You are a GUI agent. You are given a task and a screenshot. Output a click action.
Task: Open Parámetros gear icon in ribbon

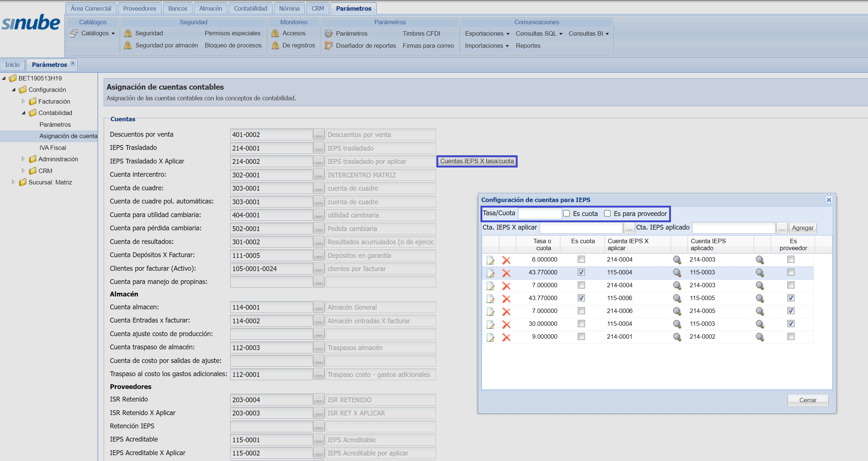[328, 33]
